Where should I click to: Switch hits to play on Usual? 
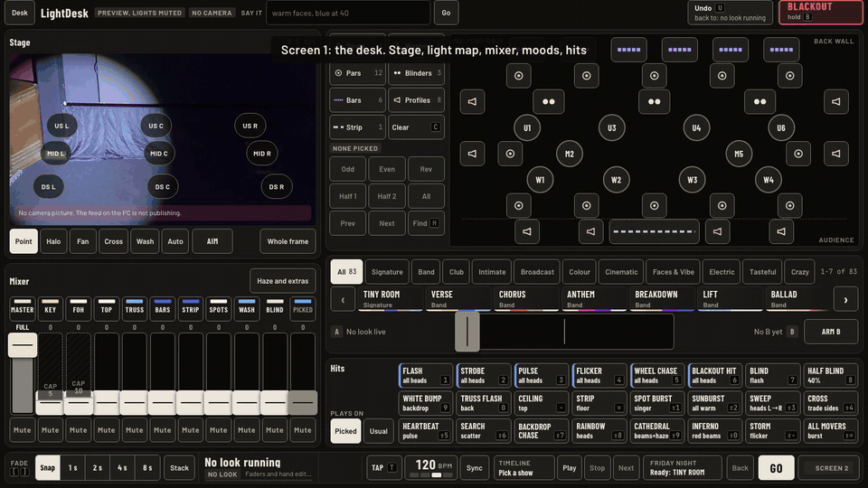(x=379, y=431)
